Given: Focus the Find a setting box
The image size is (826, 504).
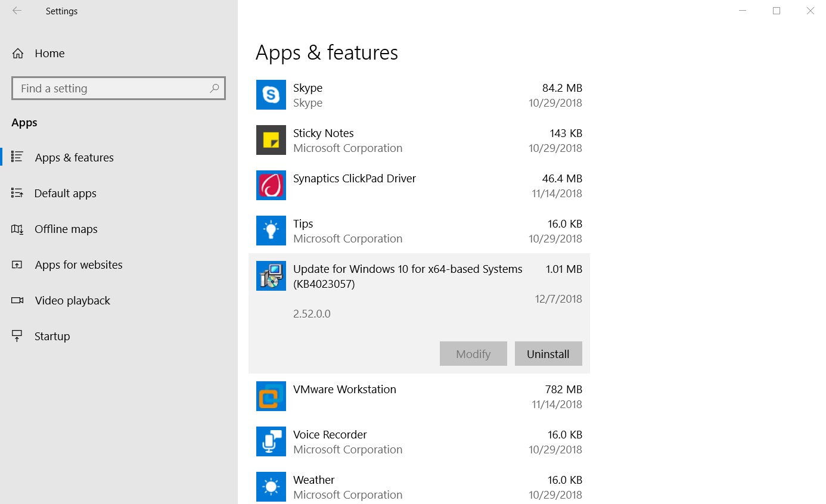Looking at the screenshot, I should coord(119,88).
